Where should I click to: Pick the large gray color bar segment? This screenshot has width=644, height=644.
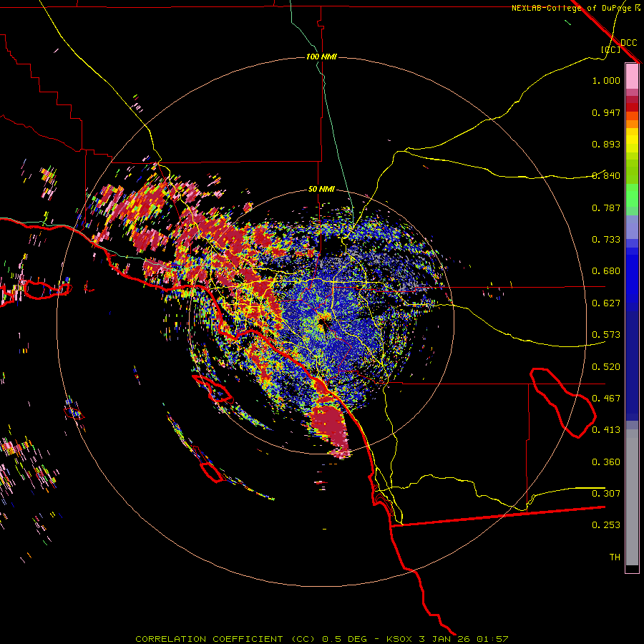pyautogui.click(x=632, y=497)
